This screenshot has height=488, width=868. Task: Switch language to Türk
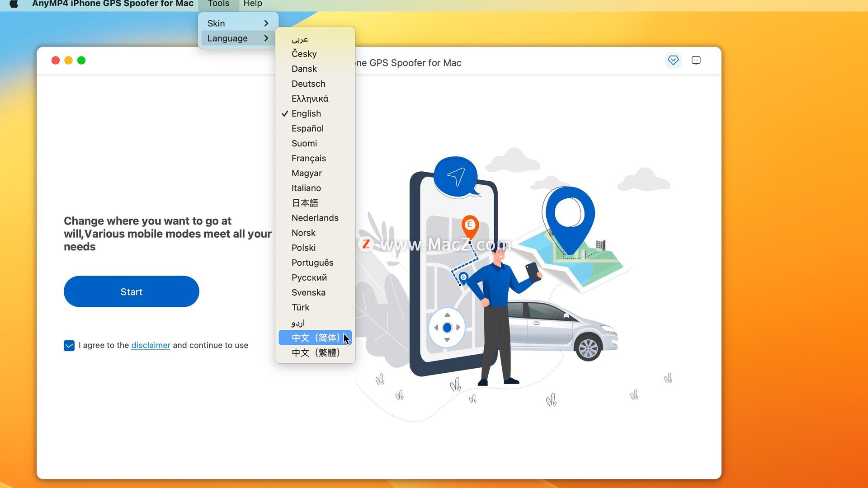pos(315,307)
